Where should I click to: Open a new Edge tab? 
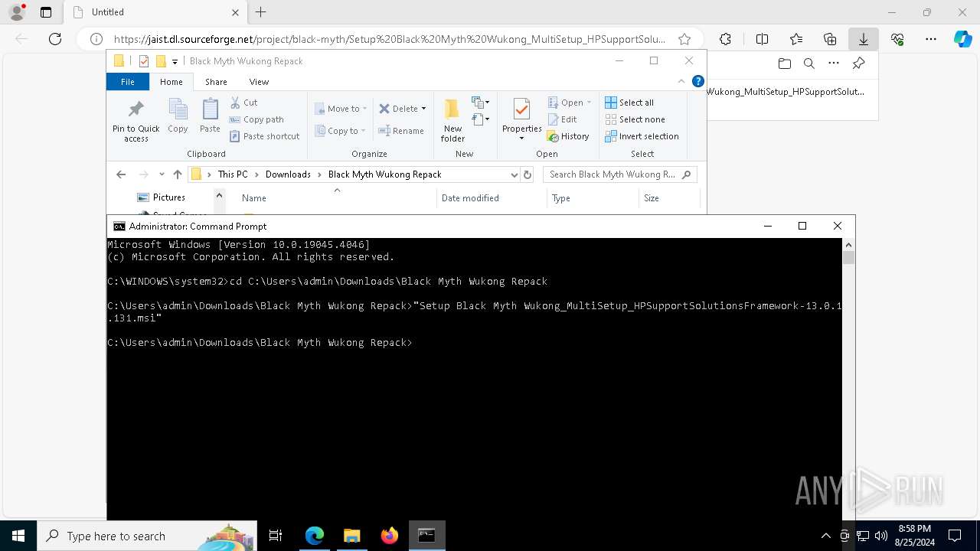(x=261, y=12)
